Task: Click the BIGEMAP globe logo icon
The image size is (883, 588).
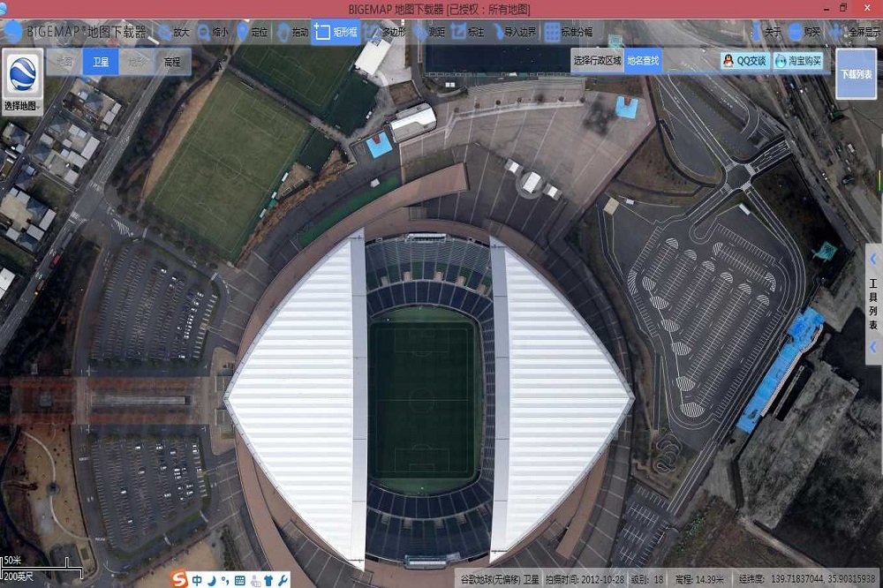Action: [13, 32]
